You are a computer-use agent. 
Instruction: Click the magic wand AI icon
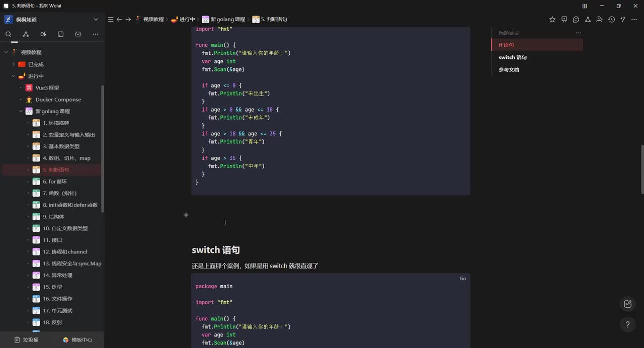[623, 19]
